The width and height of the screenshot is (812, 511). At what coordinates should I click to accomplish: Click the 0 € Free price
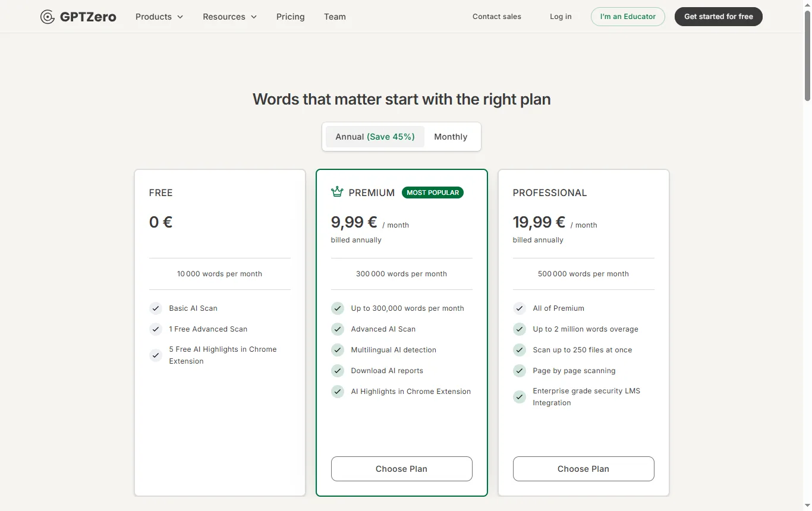[161, 222]
